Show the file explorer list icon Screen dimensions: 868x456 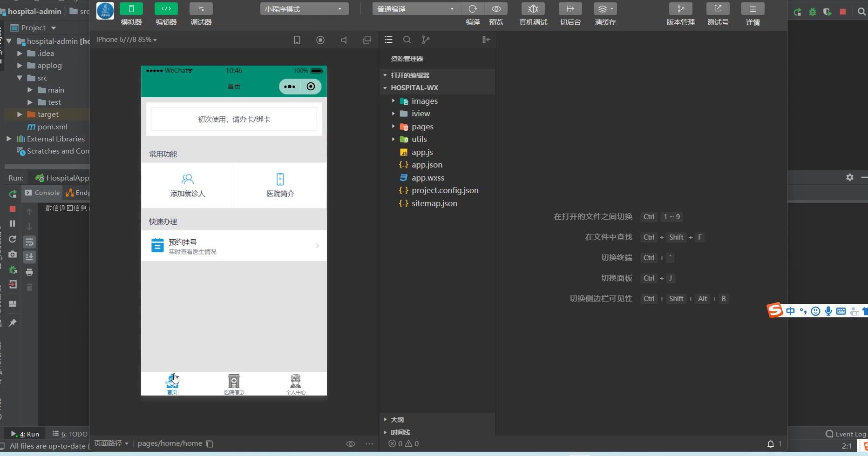point(388,40)
